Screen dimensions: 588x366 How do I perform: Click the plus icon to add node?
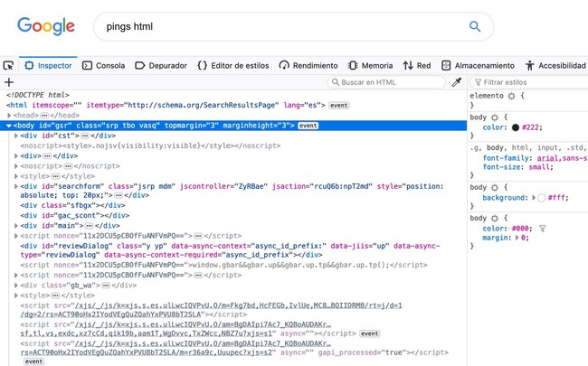[x=9, y=82]
